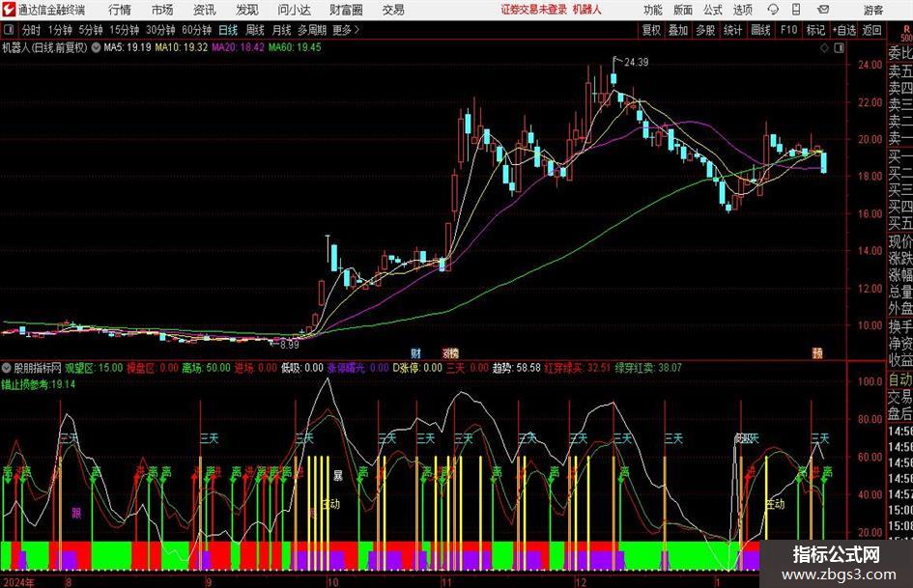Open the 财富圈 menu
Screen dimensions: 913x588
(x=346, y=10)
